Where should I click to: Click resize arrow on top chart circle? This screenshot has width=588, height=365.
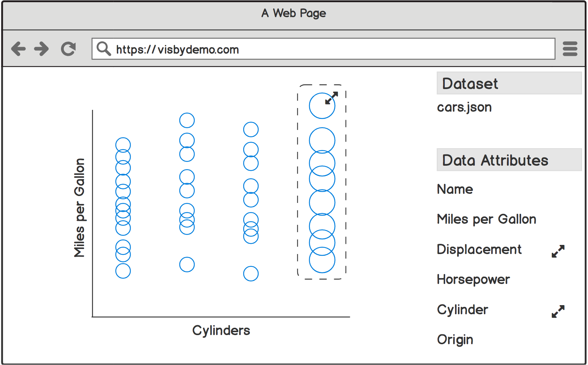click(x=332, y=98)
